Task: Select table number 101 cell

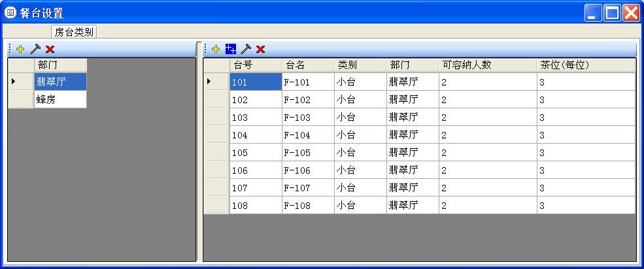Action: click(x=256, y=82)
